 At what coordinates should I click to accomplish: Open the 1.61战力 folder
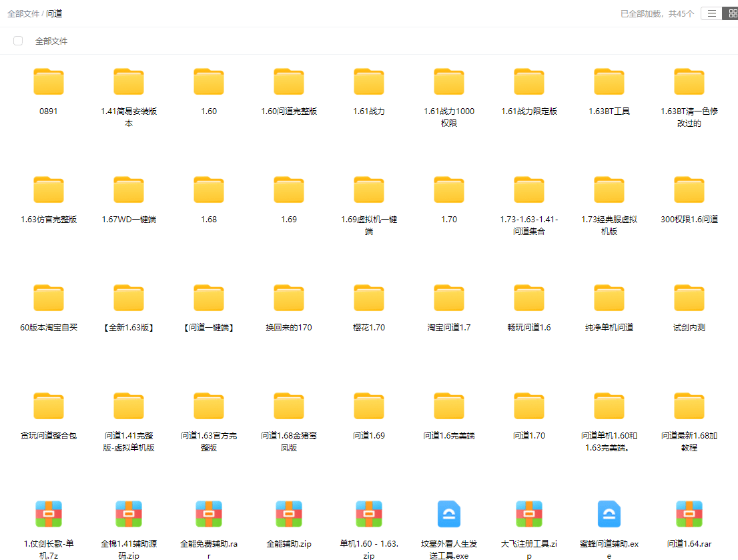pos(369,82)
